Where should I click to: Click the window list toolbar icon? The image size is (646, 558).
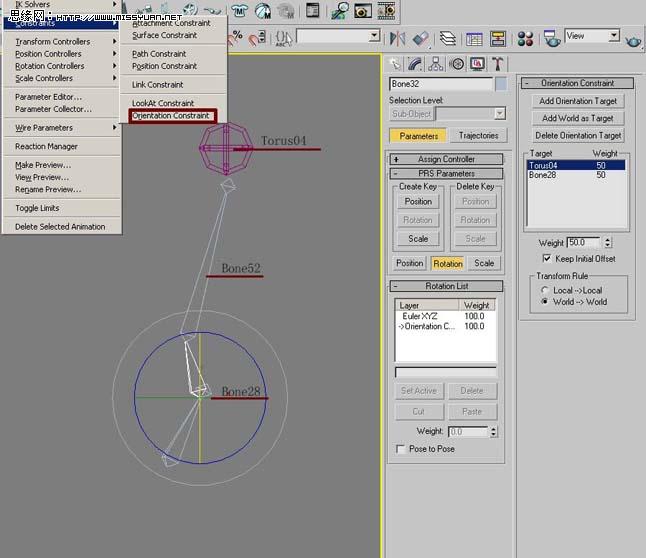(312, 10)
